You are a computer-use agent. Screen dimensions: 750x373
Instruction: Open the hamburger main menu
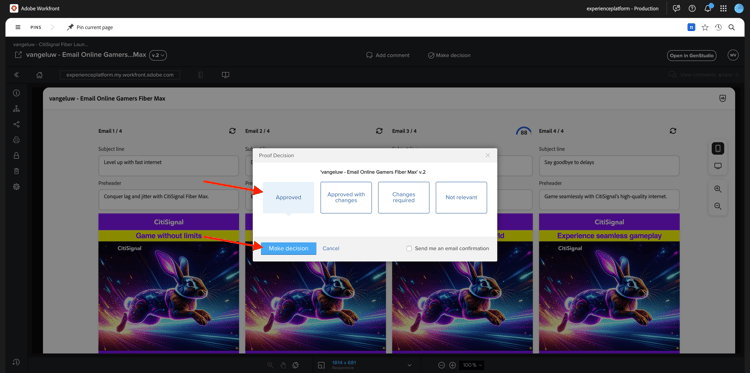click(18, 27)
